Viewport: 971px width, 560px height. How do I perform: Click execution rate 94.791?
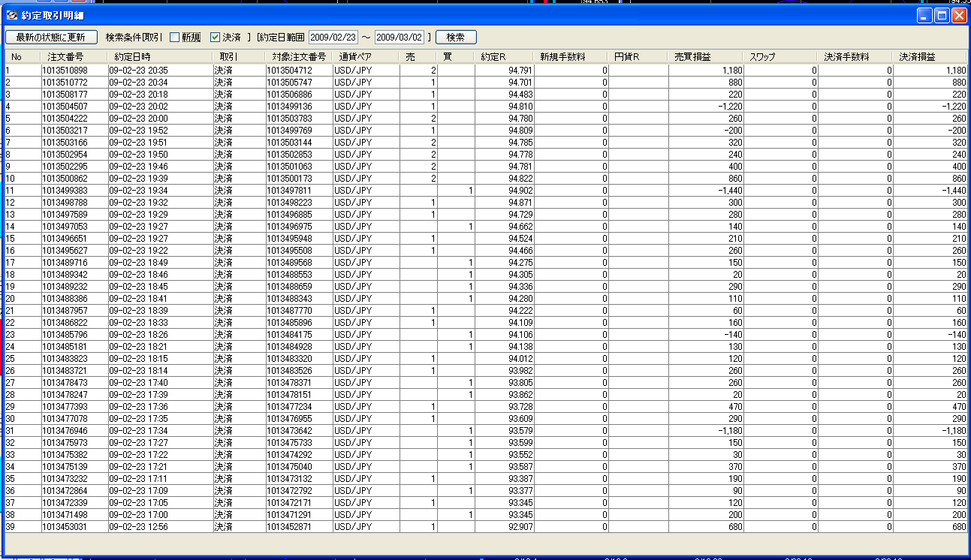point(520,70)
